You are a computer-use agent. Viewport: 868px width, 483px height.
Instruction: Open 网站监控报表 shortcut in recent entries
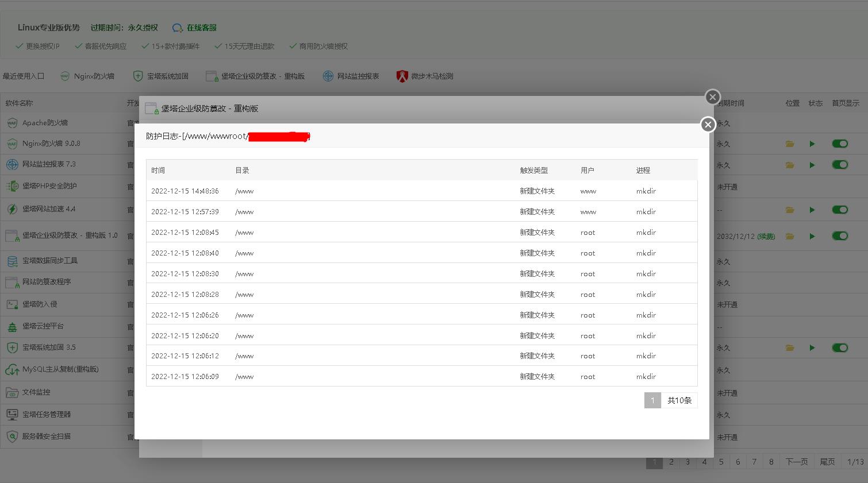(351, 76)
